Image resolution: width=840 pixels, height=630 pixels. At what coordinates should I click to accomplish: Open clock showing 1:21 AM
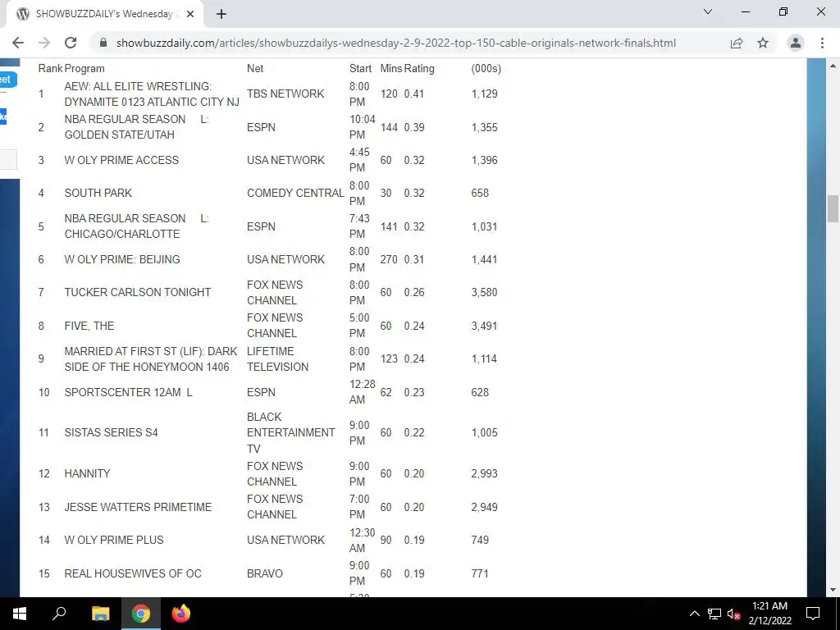769,614
